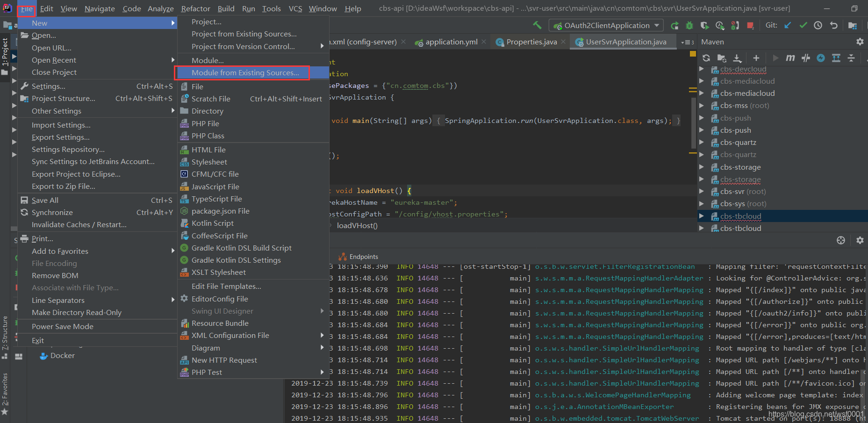Viewport: 868px width, 423px height.
Task: Select Module from Existing Sources menu item
Action: 253,72
